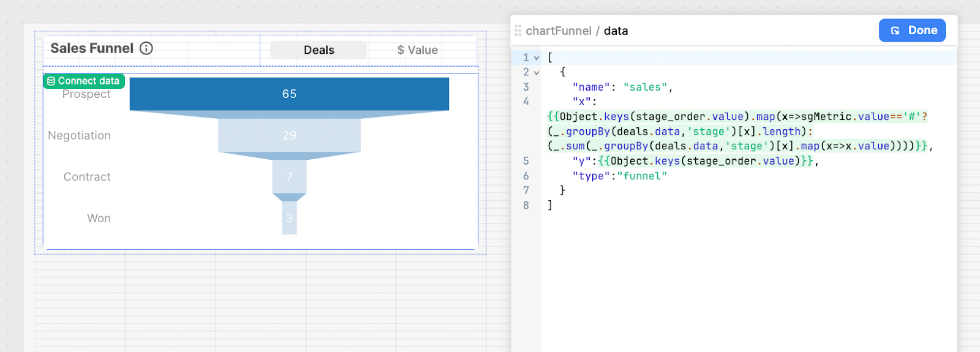Click the Negotiation stage label

[x=80, y=135]
